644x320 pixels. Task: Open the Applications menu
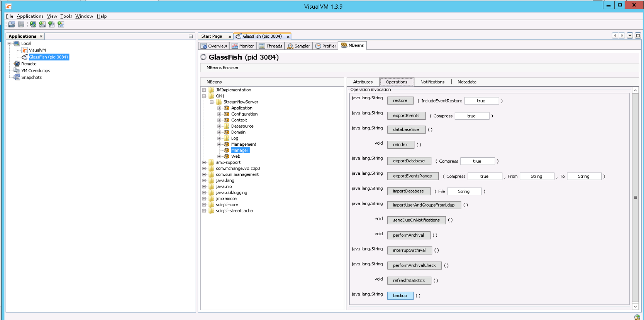click(x=30, y=16)
